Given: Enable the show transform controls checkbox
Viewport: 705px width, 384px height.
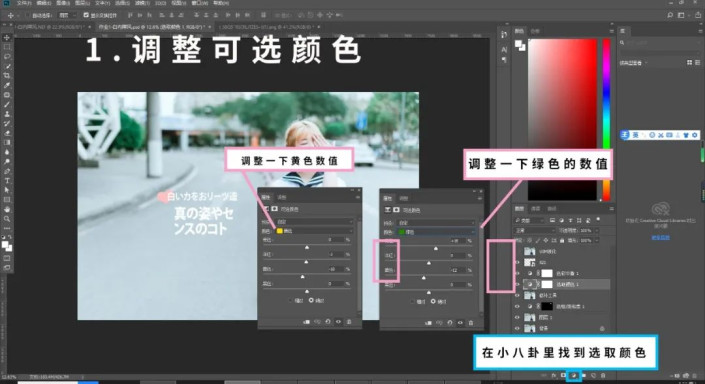Looking at the screenshot, I should point(86,15).
